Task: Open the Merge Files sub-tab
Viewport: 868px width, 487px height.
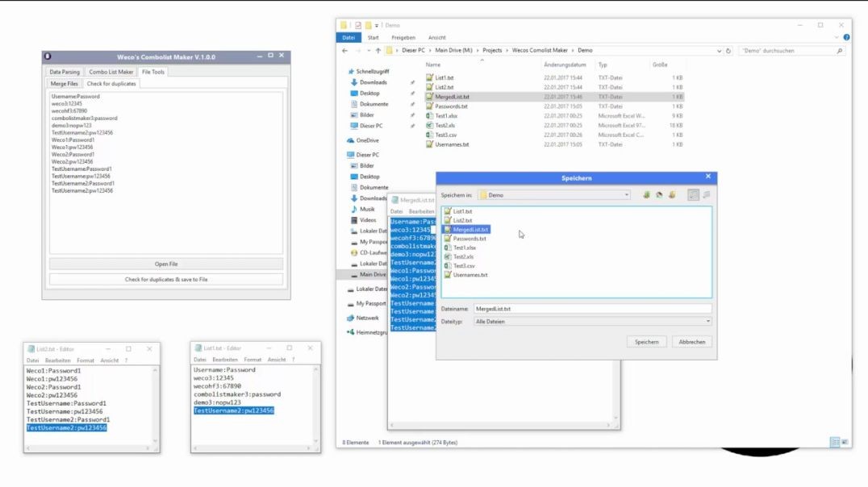Action: tap(65, 84)
